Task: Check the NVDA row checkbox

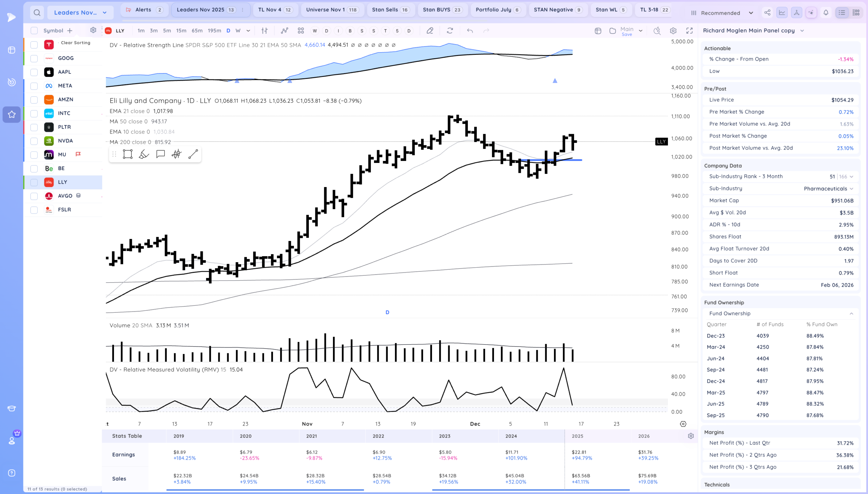Action: pos(34,141)
